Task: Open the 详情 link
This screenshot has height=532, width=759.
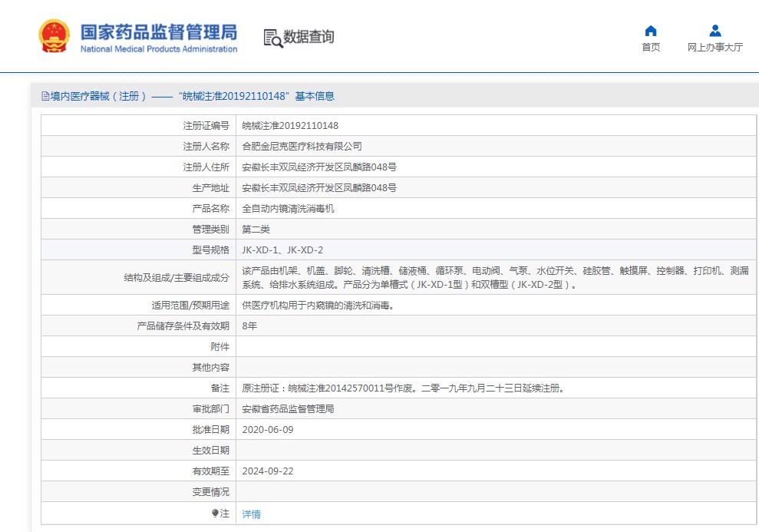Action: [x=251, y=514]
